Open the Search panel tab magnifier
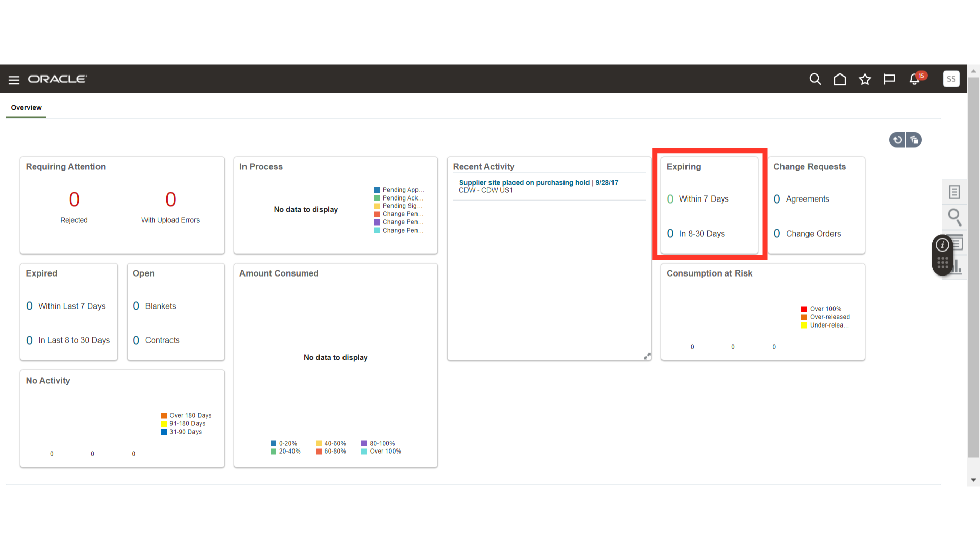 (x=954, y=217)
